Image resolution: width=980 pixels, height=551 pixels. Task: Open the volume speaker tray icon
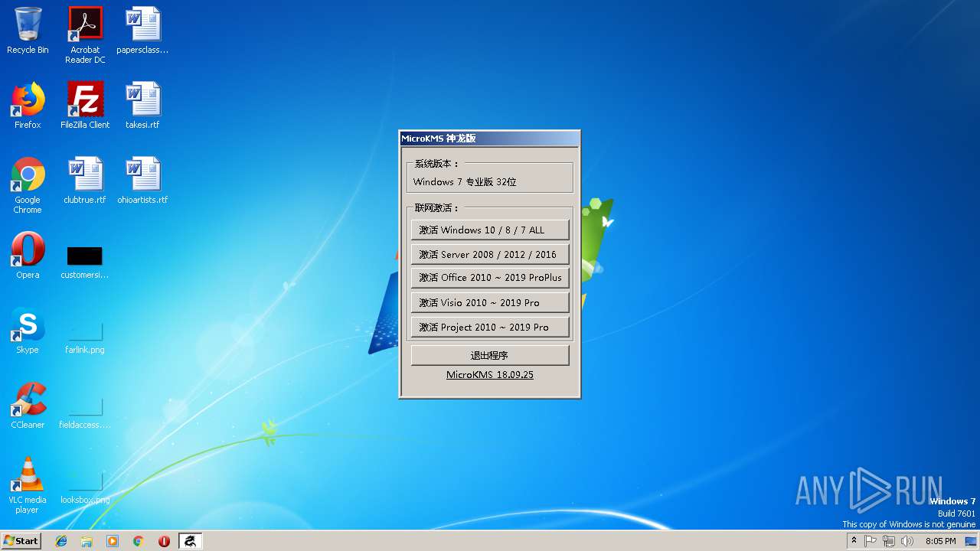click(x=907, y=541)
